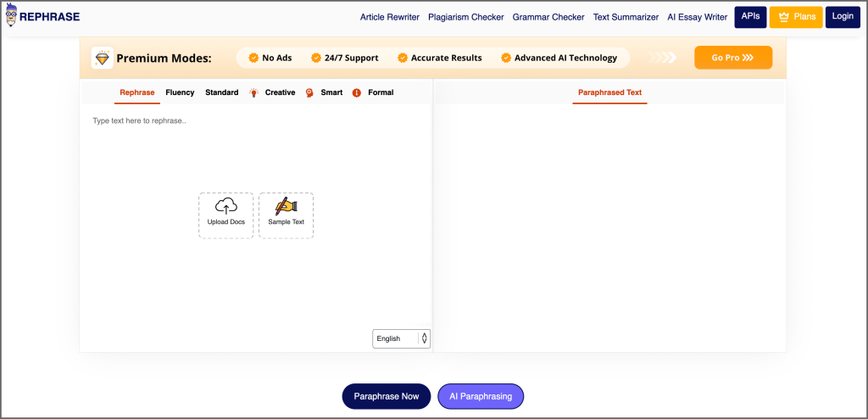Switch to the Standard mode tab
Screen dimensions: 868x419
tap(221, 92)
